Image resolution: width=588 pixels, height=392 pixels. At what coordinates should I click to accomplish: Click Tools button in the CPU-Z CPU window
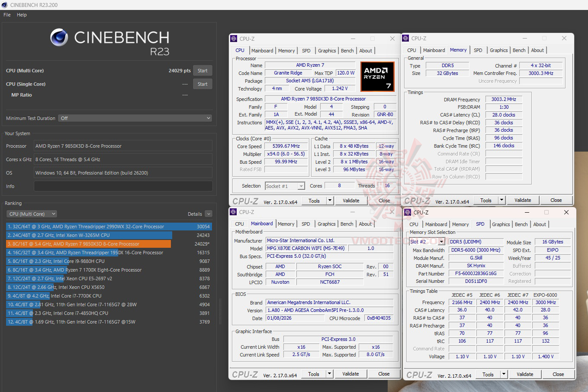314,201
